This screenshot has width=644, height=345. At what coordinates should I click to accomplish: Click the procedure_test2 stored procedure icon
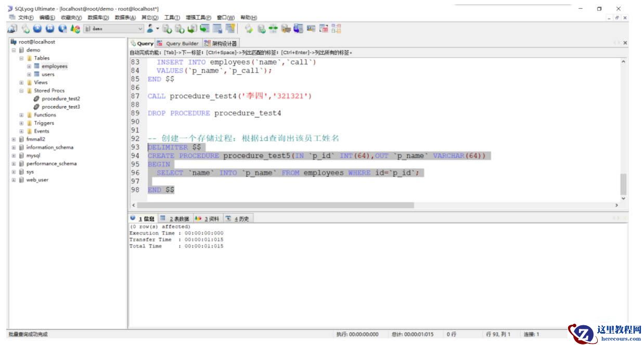pos(36,99)
